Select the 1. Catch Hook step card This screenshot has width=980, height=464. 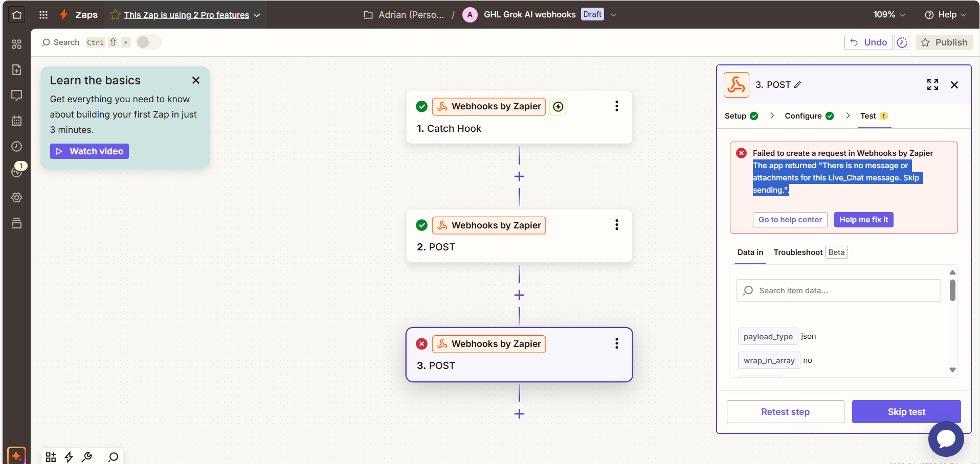tap(519, 118)
